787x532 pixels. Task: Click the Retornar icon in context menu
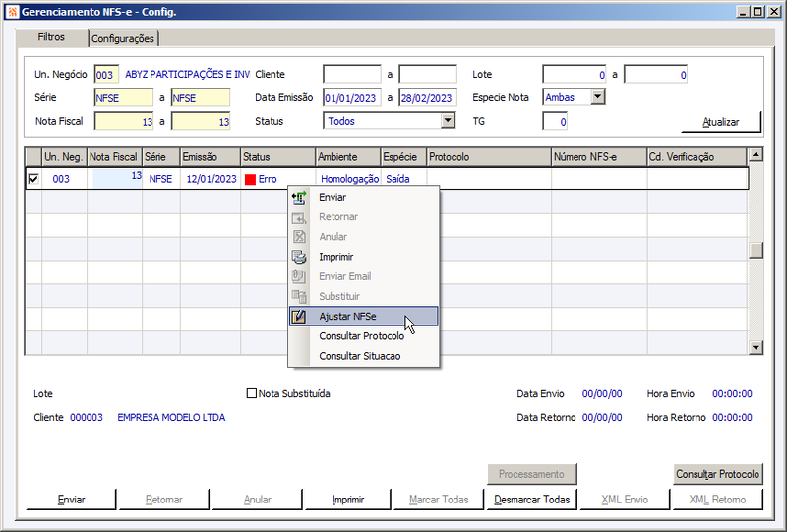pyautogui.click(x=299, y=217)
